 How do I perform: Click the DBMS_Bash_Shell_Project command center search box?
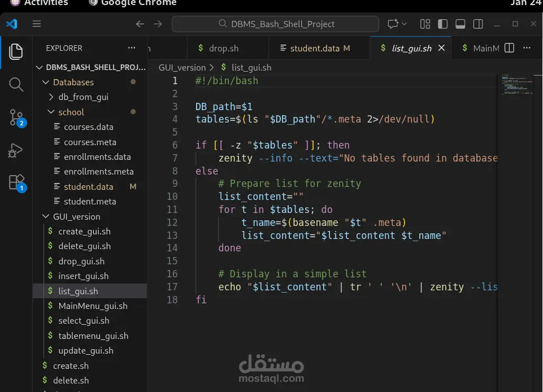(275, 24)
